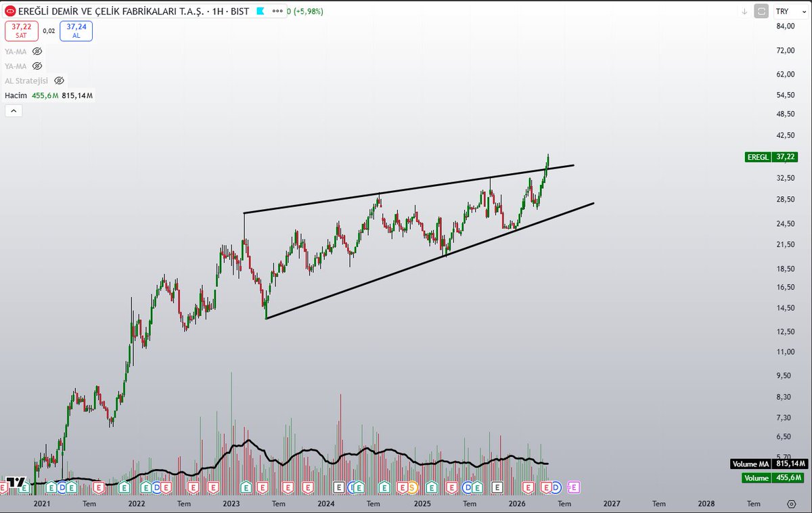This screenshot has height=513, width=812.
Task: Click the green (+5,98%) change value
Action: click(310, 12)
